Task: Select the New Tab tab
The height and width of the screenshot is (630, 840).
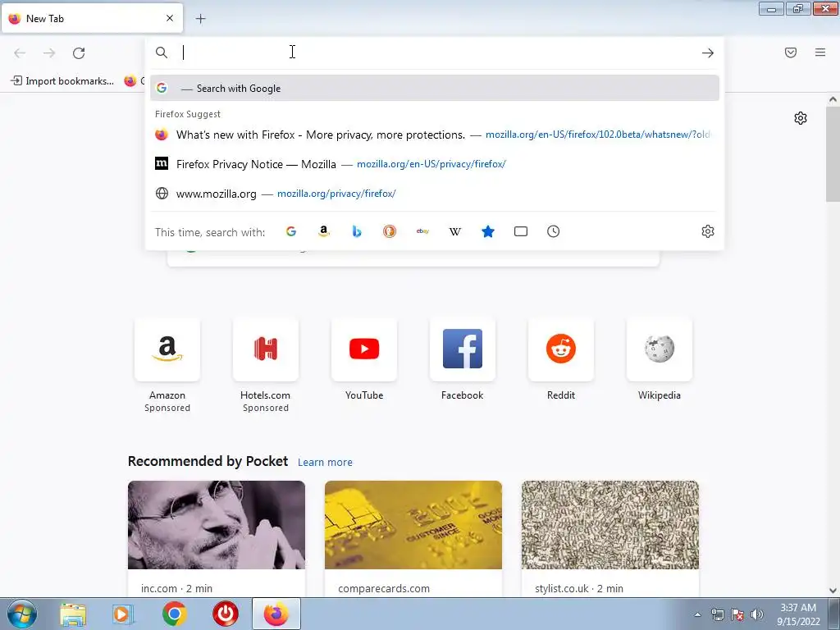Action: click(x=92, y=19)
